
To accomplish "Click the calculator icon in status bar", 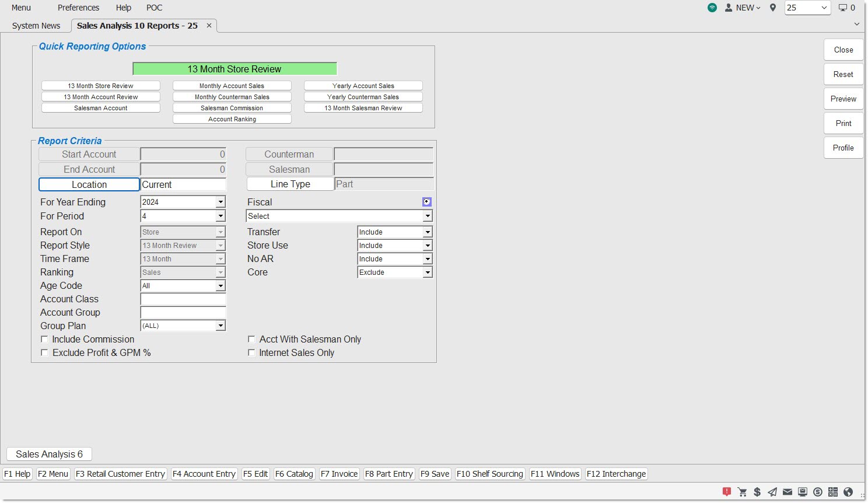I will tap(832, 492).
